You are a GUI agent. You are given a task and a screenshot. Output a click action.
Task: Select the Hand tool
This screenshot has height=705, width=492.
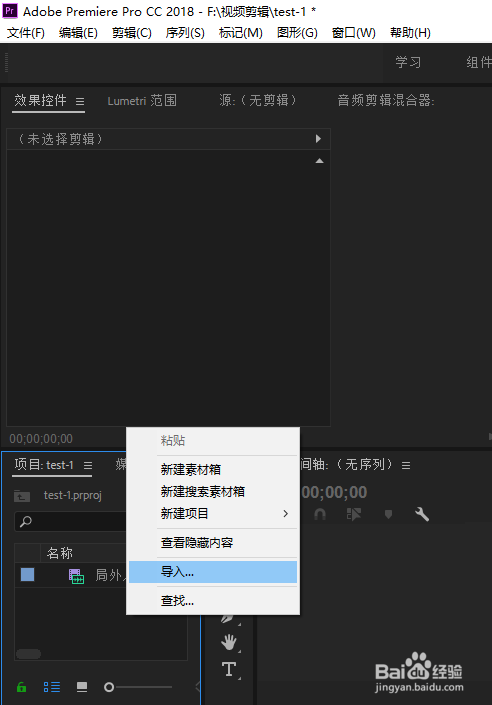coord(229,642)
